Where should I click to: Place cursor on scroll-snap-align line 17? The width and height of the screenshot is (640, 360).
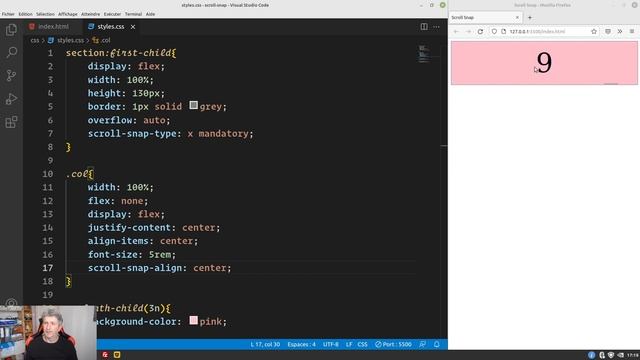[159, 268]
